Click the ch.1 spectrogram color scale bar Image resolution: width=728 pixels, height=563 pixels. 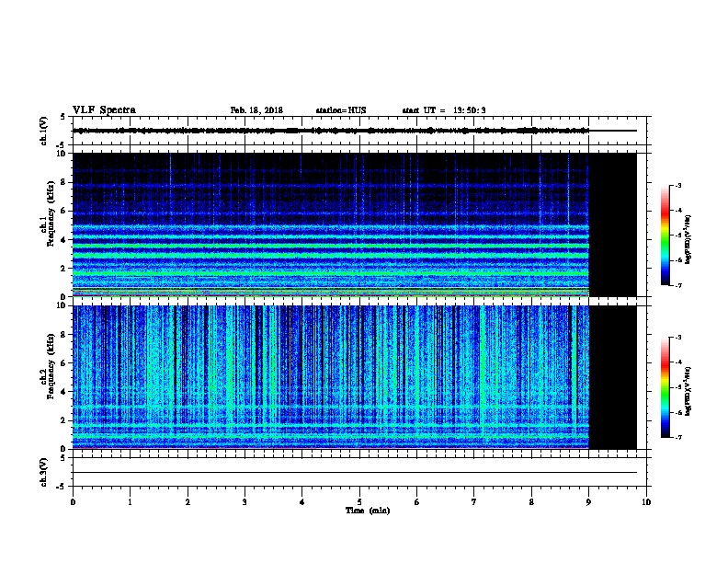click(x=665, y=236)
